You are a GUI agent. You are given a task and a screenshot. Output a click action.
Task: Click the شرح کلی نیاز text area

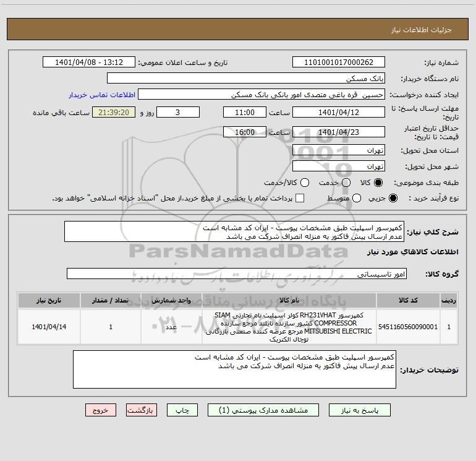[234, 231]
